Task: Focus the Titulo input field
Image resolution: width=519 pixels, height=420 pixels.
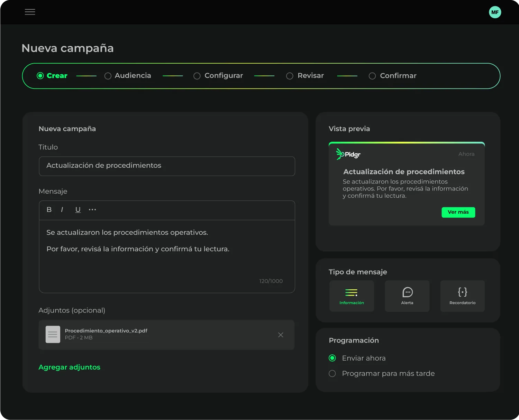Action: click(x=167, y=166)
